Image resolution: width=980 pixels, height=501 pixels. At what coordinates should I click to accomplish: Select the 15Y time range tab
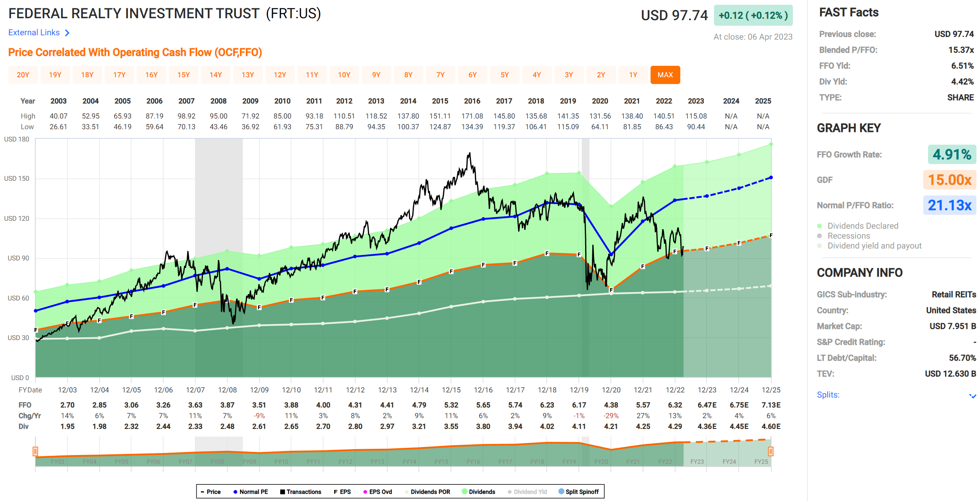(x=184, y=75)
